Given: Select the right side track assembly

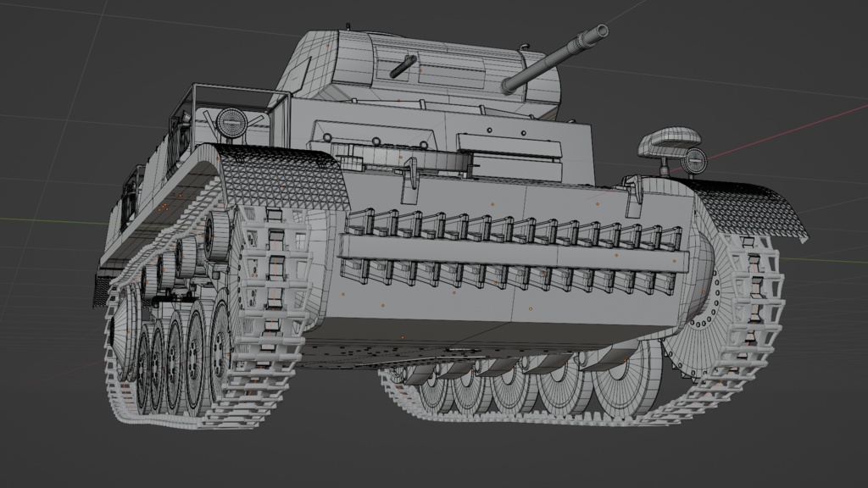Looking at the screenshot, I should [746, 280].
